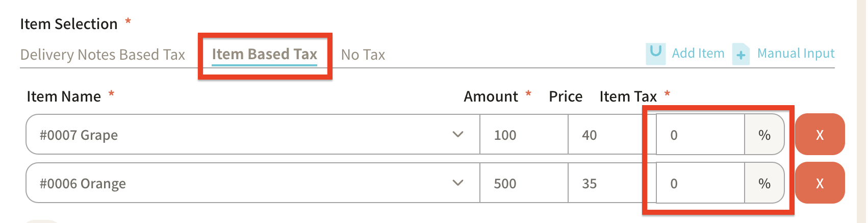Click the Grape price field showing 40
The image size is (868, 223).
pos(605,135)
